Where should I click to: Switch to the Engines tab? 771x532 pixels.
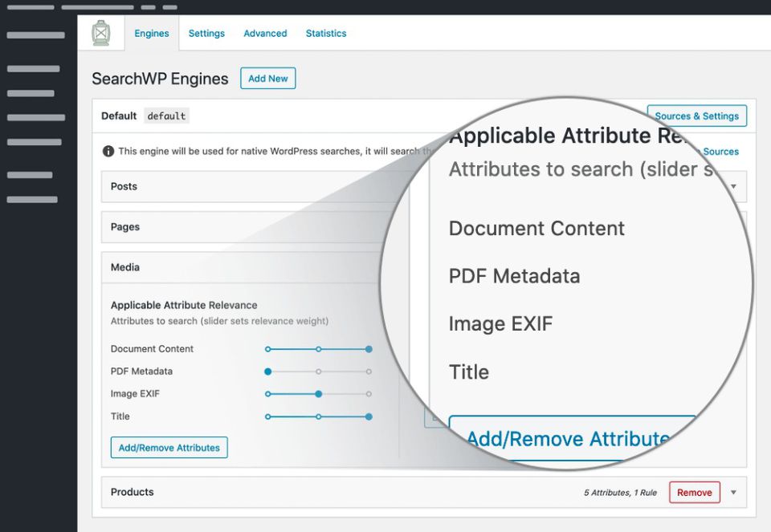coord(152,34)
